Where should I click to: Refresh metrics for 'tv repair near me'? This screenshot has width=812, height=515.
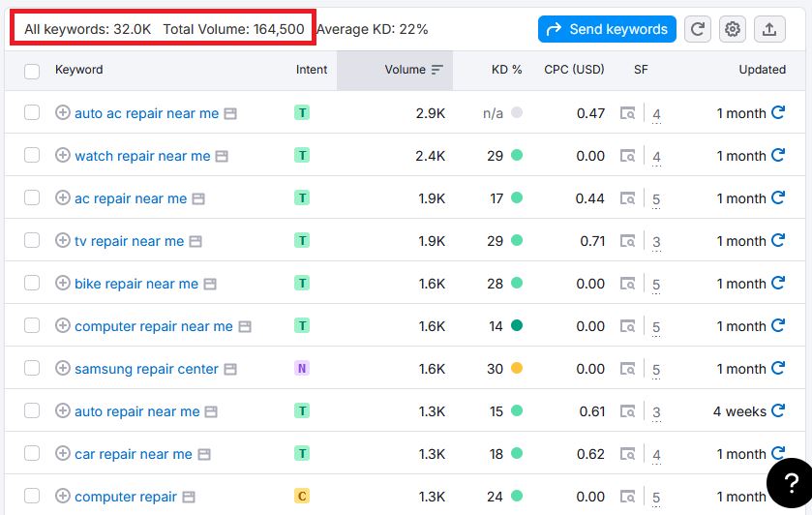tap(777, 241)
